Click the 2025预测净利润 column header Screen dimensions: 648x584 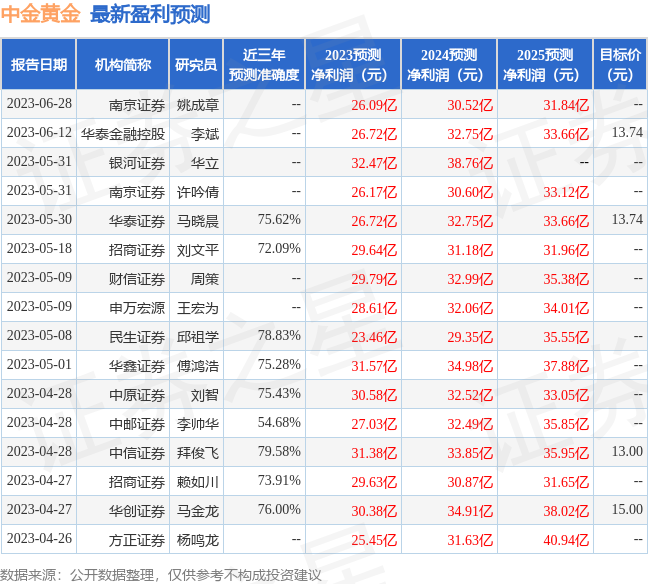pyautogui.click(x=545, y=64)
